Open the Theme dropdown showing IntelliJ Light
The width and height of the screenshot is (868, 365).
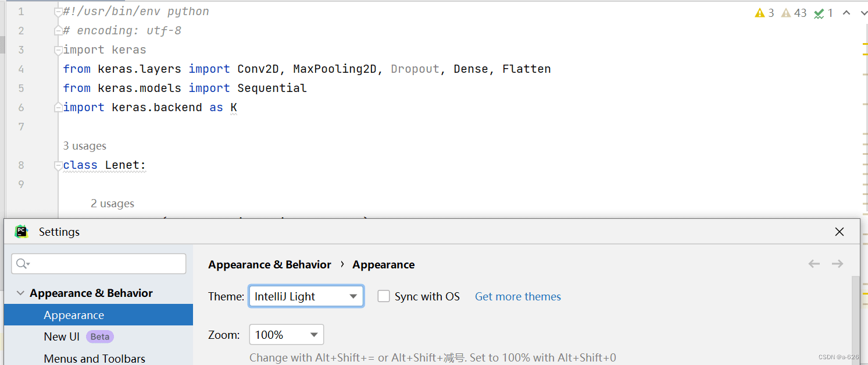click(306, 296)
